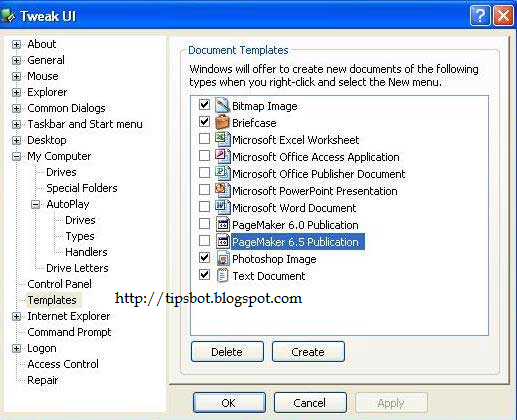517x420 pixels.
Task: Click the Delete button
Action: point(227,352)
